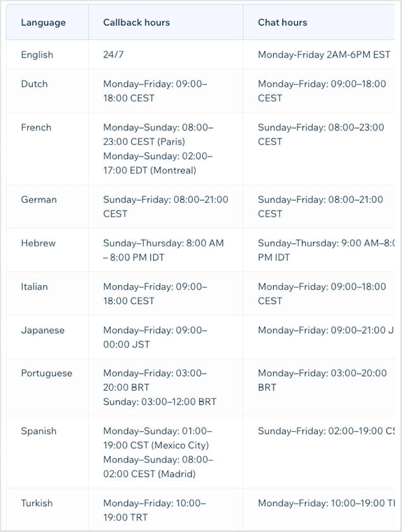Click Portuguese Sunday 03:00–12:00 BRT text
This screenshot has width=402, height=532.
click(160, 402)
